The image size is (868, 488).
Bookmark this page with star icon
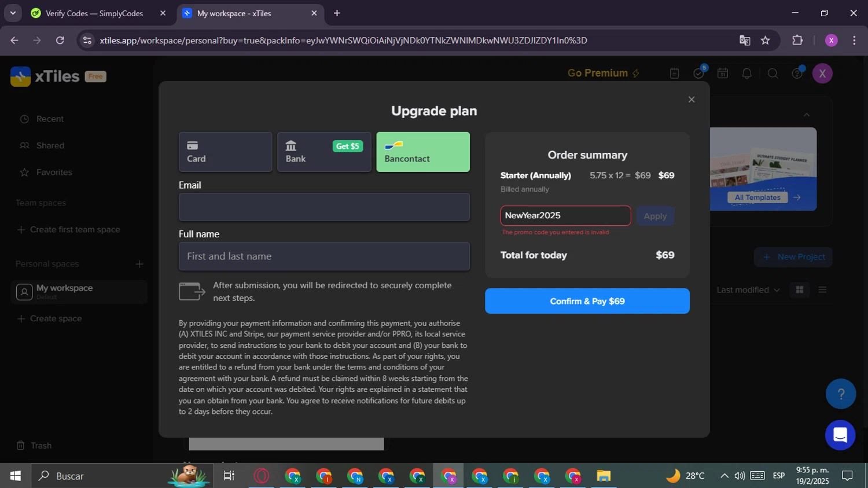pyautogui.click(x=765, y=40)
